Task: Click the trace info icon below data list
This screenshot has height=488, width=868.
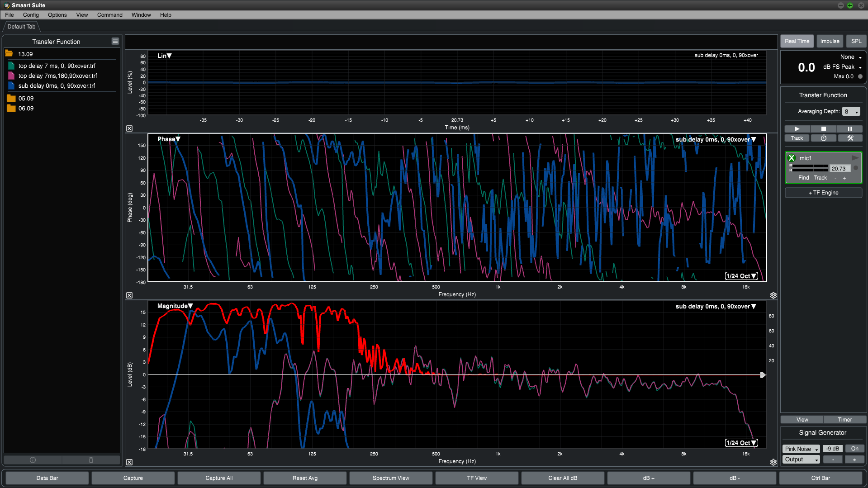Action: click(x=33, y=460)
